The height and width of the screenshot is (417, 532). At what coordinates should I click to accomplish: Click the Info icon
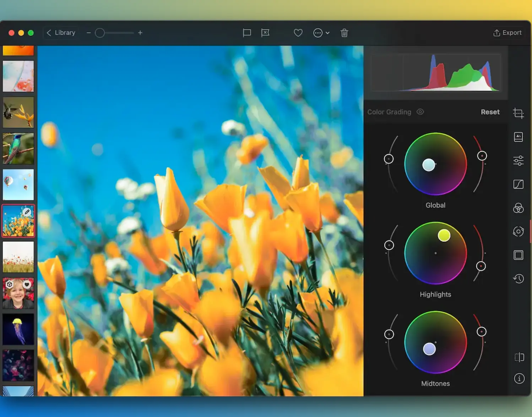pyautogui.click(x=519, y=379)
